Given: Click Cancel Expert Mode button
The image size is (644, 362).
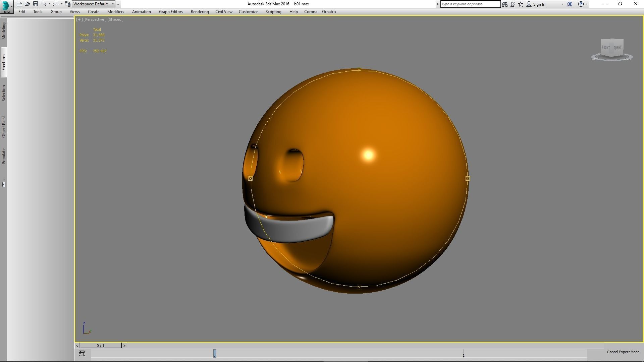Looking at the screenshot, I should pos(623,352).
